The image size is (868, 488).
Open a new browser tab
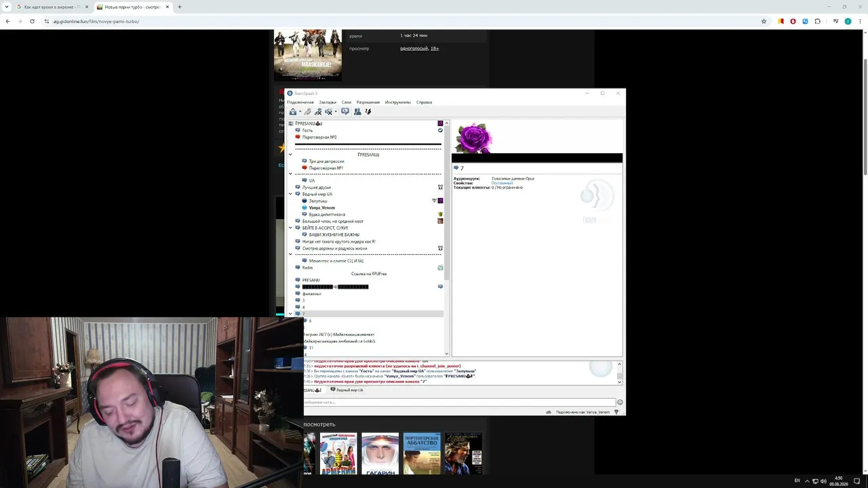[180, 7]
